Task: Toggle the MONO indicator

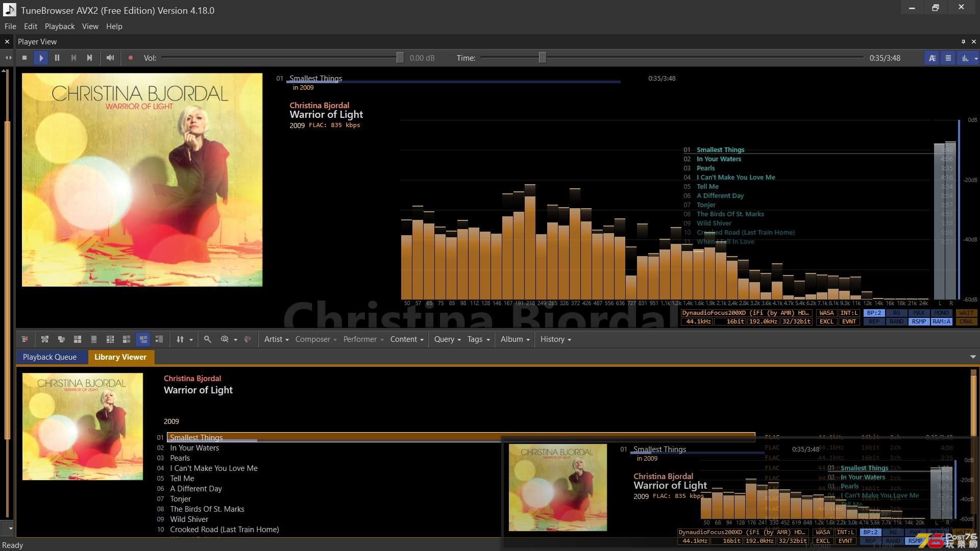Action: coord(941,313)
